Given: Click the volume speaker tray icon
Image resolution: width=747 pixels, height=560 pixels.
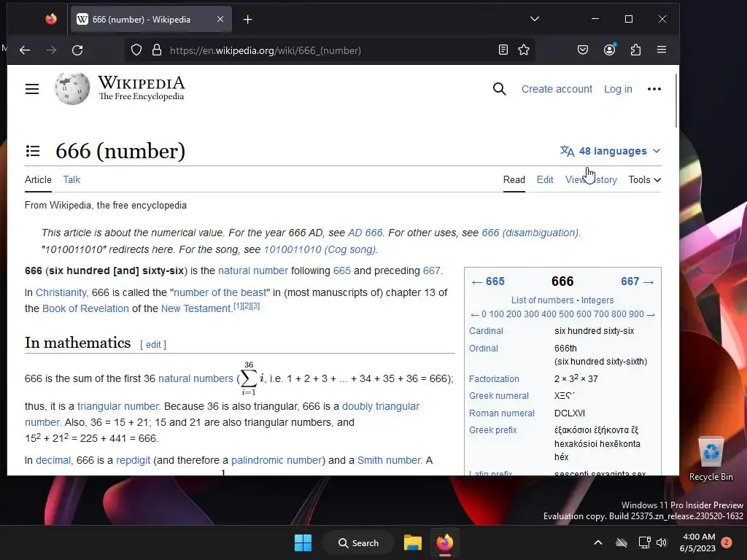Looking at the screenshot, I should [661, 542].
